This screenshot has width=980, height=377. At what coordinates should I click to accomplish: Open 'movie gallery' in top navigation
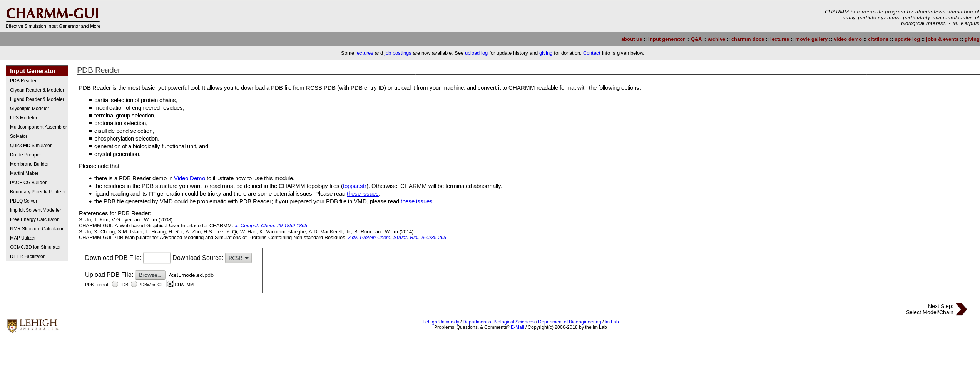coord(811,39)
